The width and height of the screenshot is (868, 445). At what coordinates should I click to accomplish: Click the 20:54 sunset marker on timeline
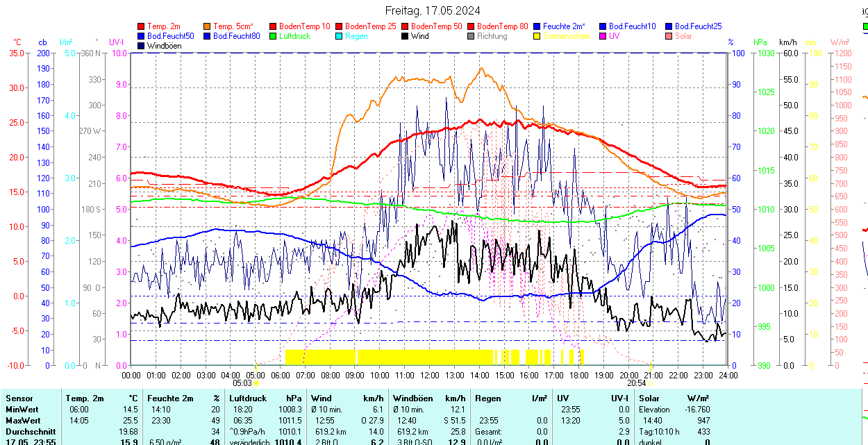(637, 383)
